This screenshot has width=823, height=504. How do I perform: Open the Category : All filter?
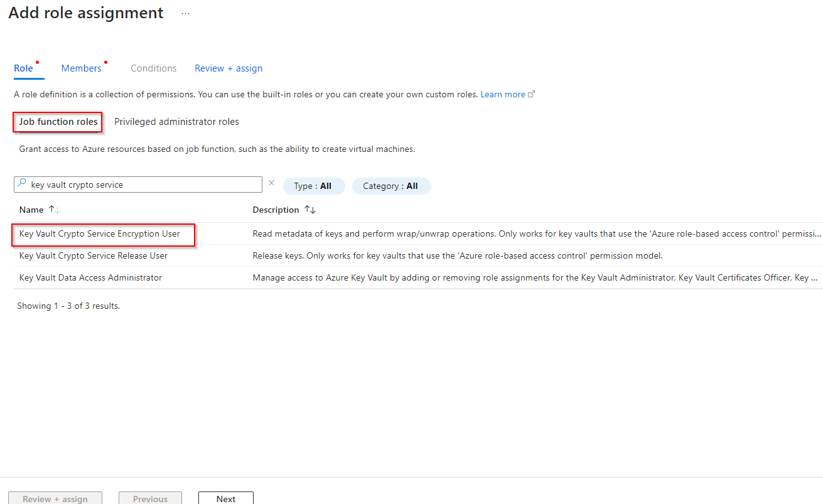coord(391,186)
